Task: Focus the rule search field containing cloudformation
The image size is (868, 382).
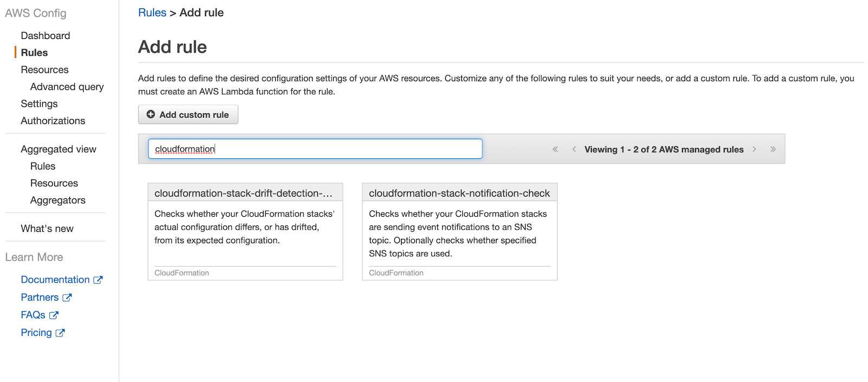Action: point(315,149)
